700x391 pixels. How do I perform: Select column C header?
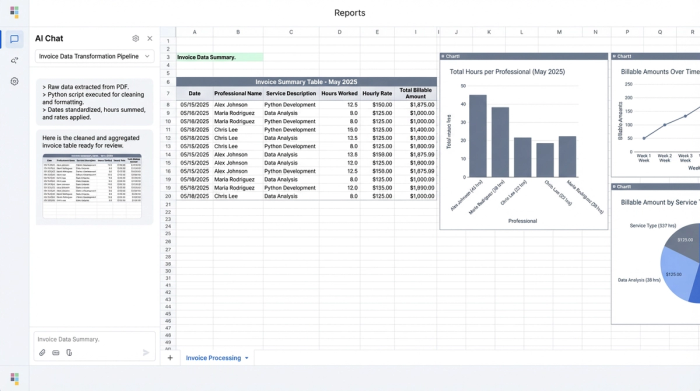(291, 32)
